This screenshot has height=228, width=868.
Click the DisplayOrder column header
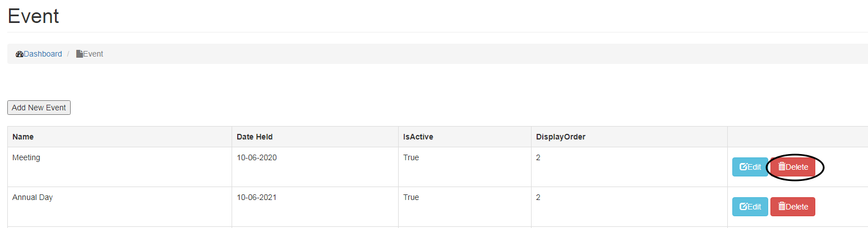click(x=560, y=137)
